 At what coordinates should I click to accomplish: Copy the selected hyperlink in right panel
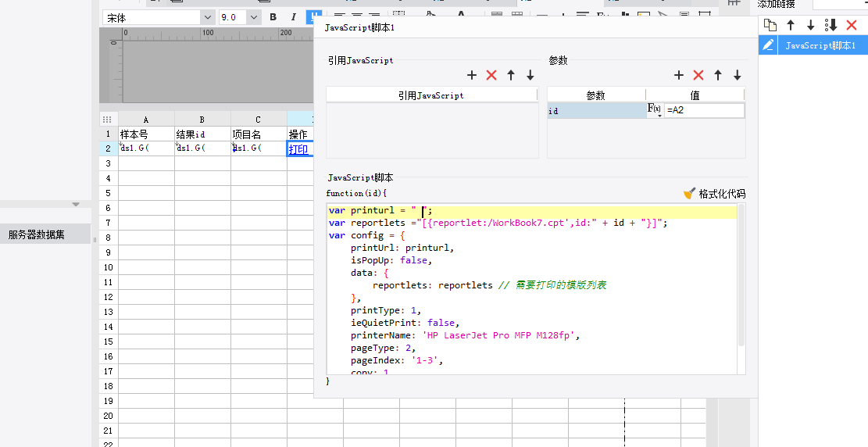click(770, 25)
